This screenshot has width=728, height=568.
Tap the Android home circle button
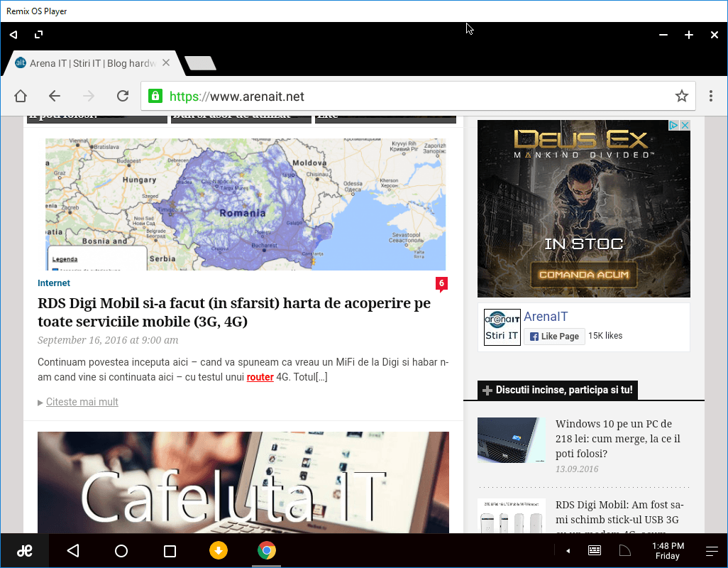point(121,551)
